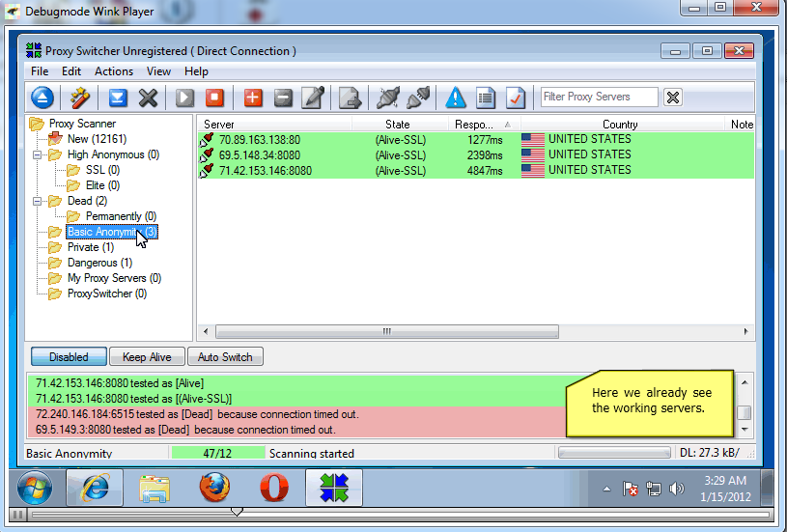Open the Help menu
The height and width of the screenshot is (532, 787).
(196, 71)
